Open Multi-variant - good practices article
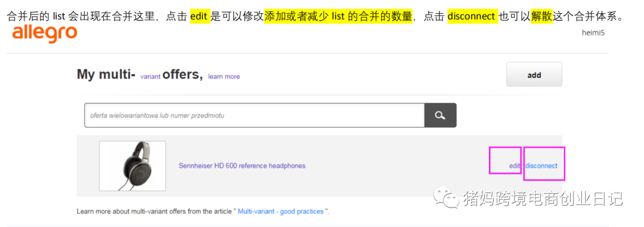The image size is (644, 227). (280, 212)
